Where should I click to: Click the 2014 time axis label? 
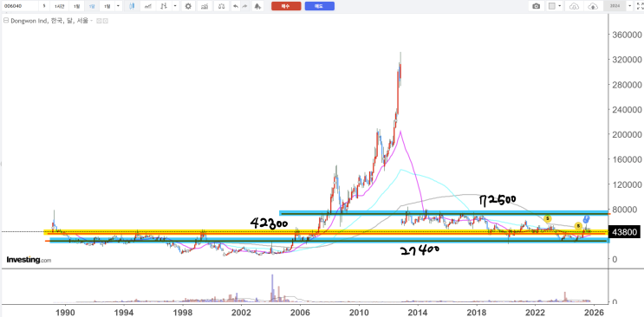(x=418, y=313)
